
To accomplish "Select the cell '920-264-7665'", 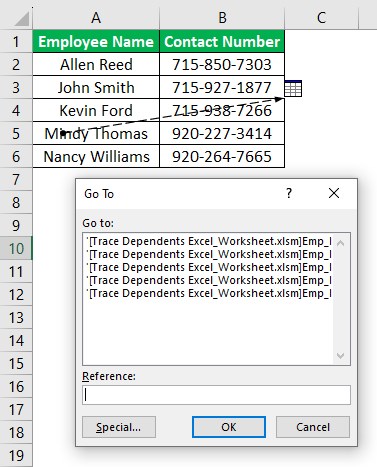I will (222, 157).
